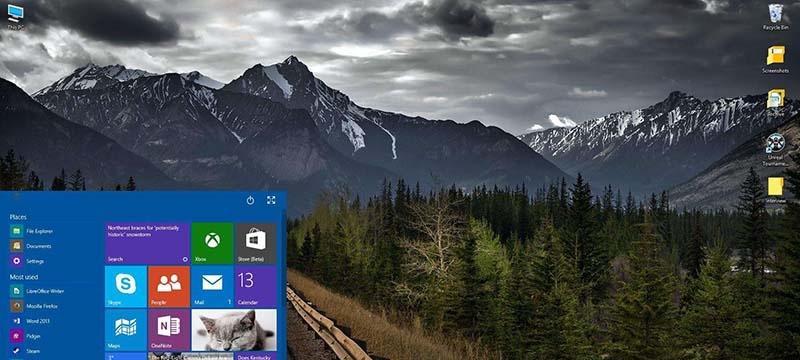The height and width of the screenshot is (360, 800).
Task: Launch the OneNote tile
Action: (169, 329)
